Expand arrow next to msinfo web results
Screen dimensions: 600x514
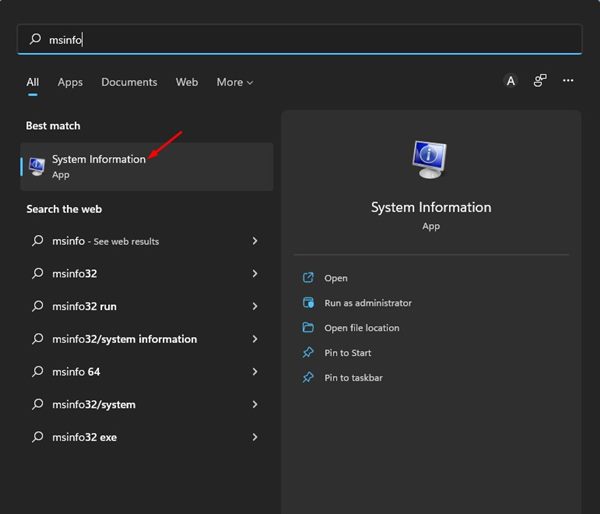click(x=255, y=241)
